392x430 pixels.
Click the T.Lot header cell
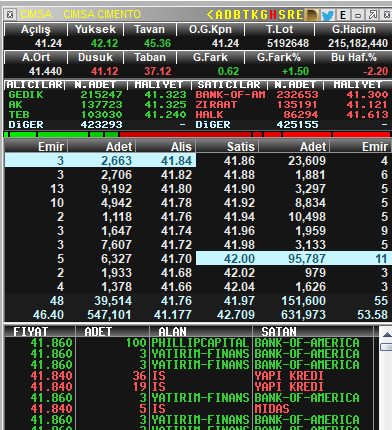tap(280, 29)
